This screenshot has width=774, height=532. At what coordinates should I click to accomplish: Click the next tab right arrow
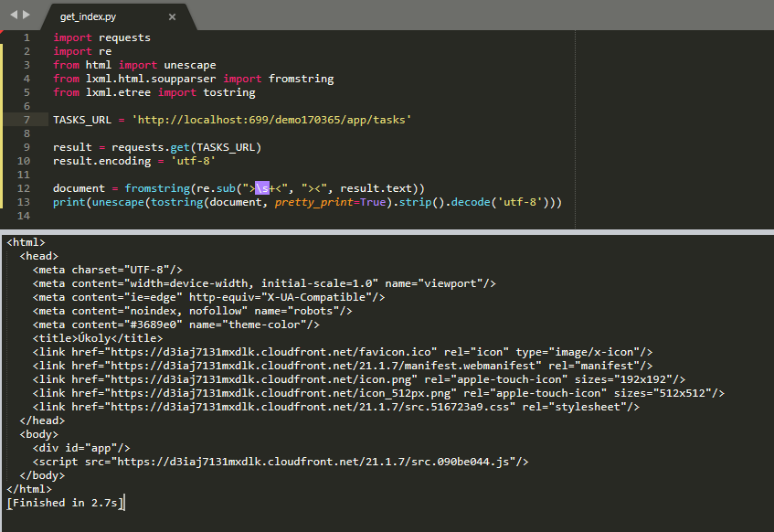pos(26,16)
